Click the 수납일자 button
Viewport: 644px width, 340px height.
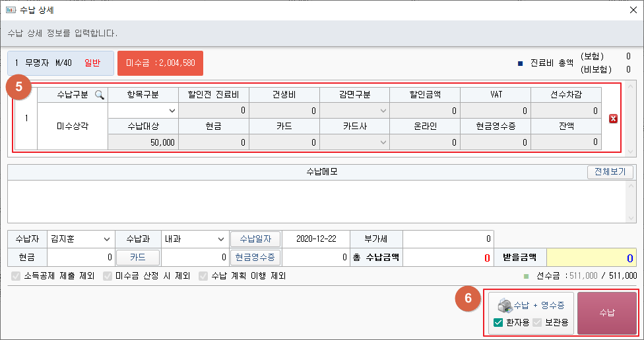coord(255,239)
